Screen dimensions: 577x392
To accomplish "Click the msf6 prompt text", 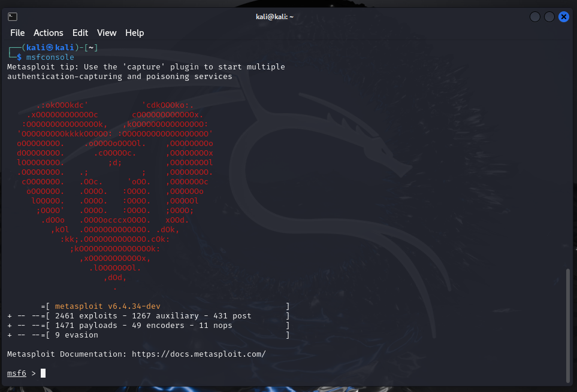I will click(x=17, y=373).
